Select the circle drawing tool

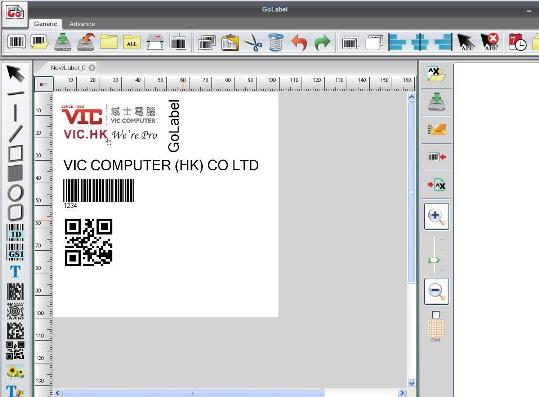click(15, 193)
